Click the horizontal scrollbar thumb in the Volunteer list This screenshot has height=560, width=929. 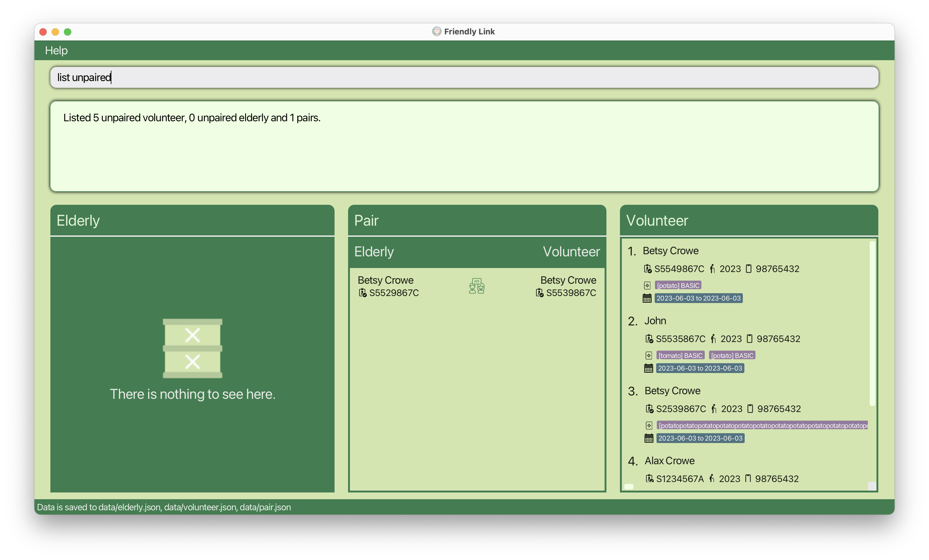(x=629, y=487)
